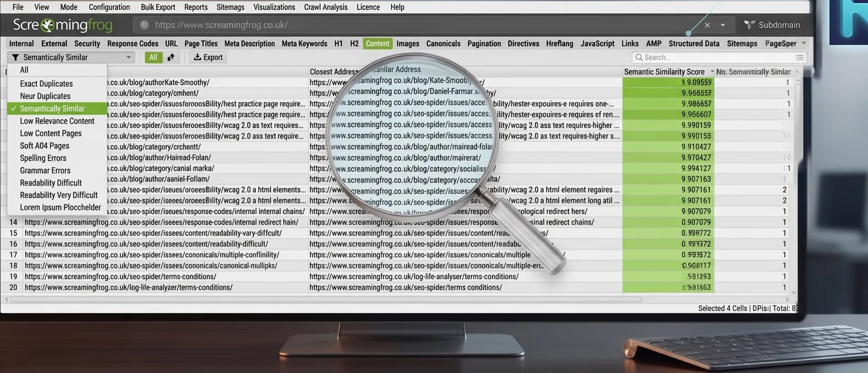Select the green All view button

point(153,57)
